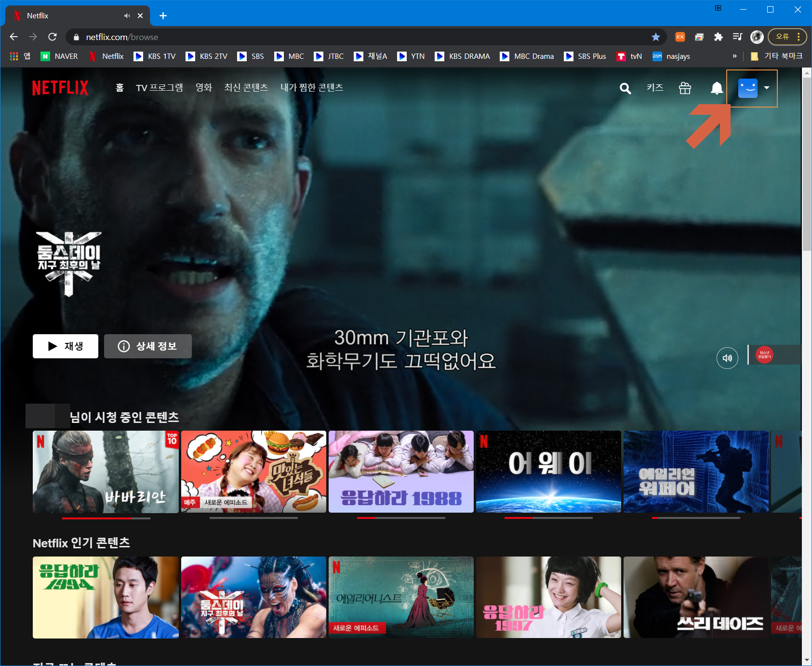Open the TV 프로그램 menu
The width and height of the screenshot is (812, 666).
160,88
